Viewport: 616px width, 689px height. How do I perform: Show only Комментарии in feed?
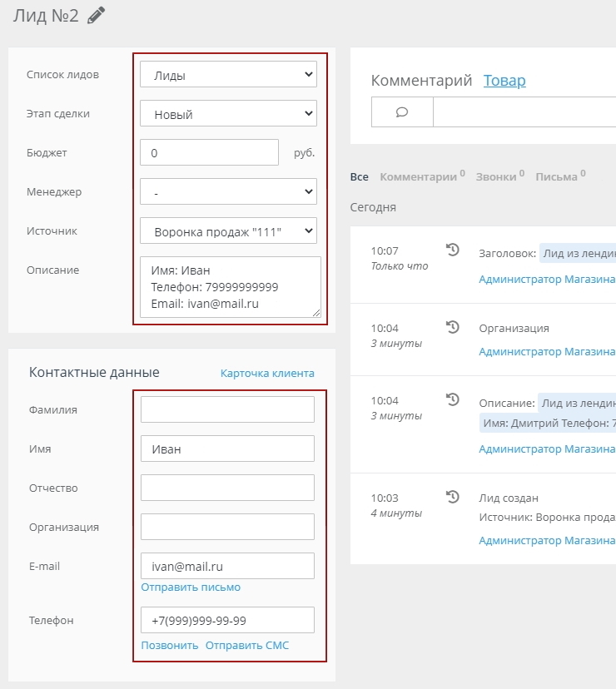(419, 177)
